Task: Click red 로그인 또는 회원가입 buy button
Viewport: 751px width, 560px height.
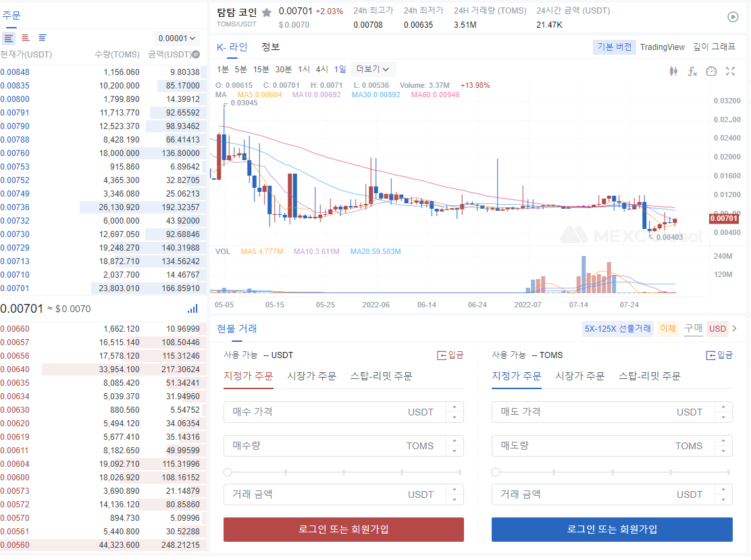Action: (343, 530)
